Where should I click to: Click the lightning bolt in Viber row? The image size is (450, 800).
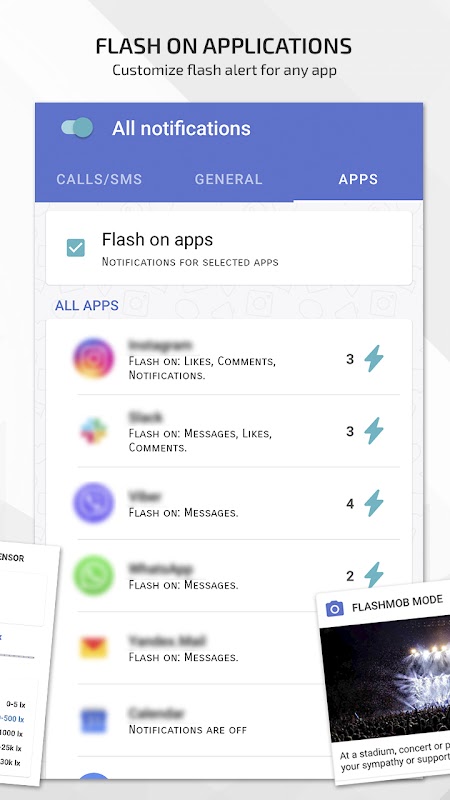374,504
